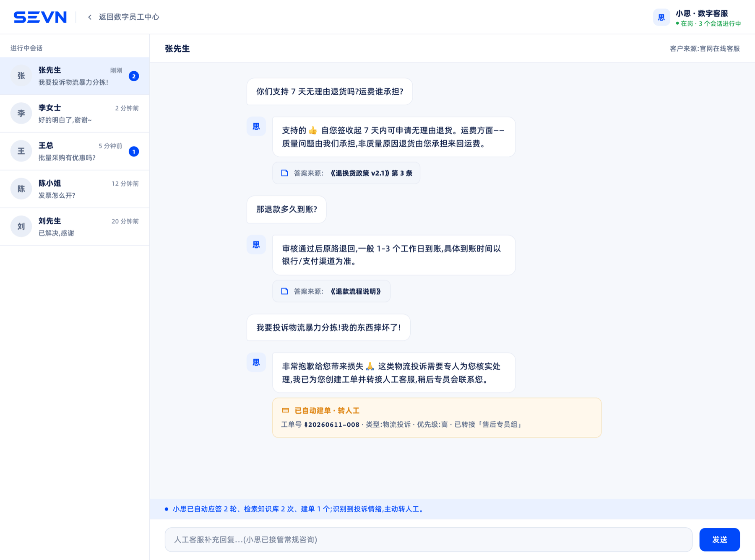Click the unread badge showing 2 on 张先生
The width and height of the screenshot is (755, 560).
point(134,76)
